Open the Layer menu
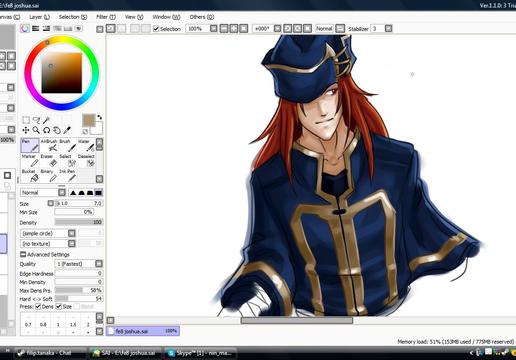The image size is (516, 360). (x=39, y=17)
